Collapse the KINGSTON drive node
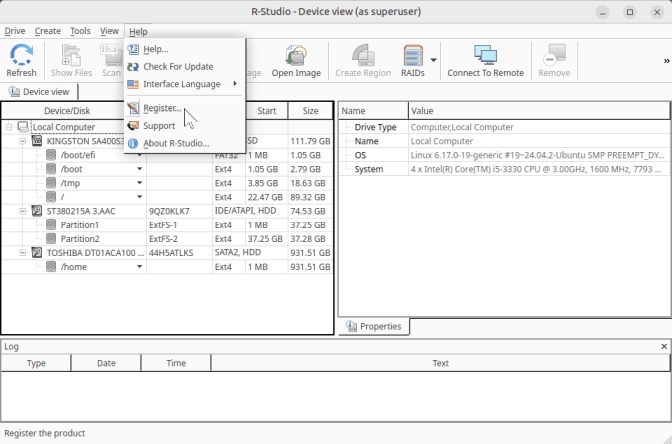This screenshot has height=444, width=672. point(23,141)
